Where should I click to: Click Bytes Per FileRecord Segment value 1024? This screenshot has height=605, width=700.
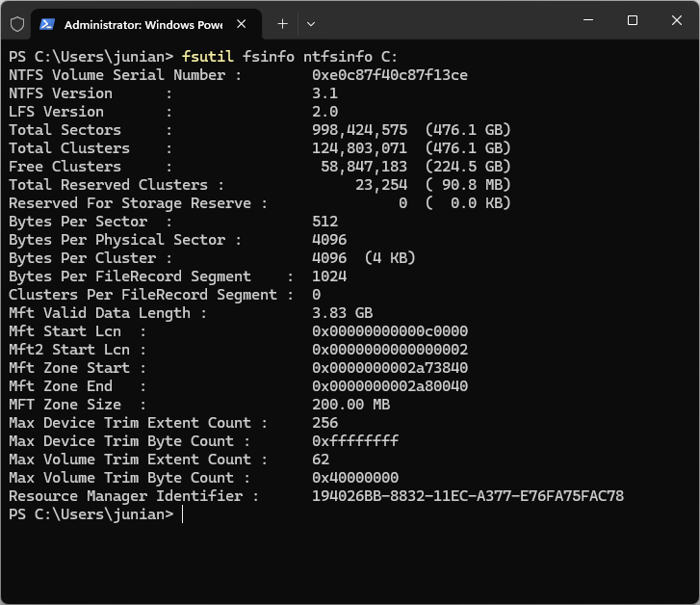pos(329,276)
